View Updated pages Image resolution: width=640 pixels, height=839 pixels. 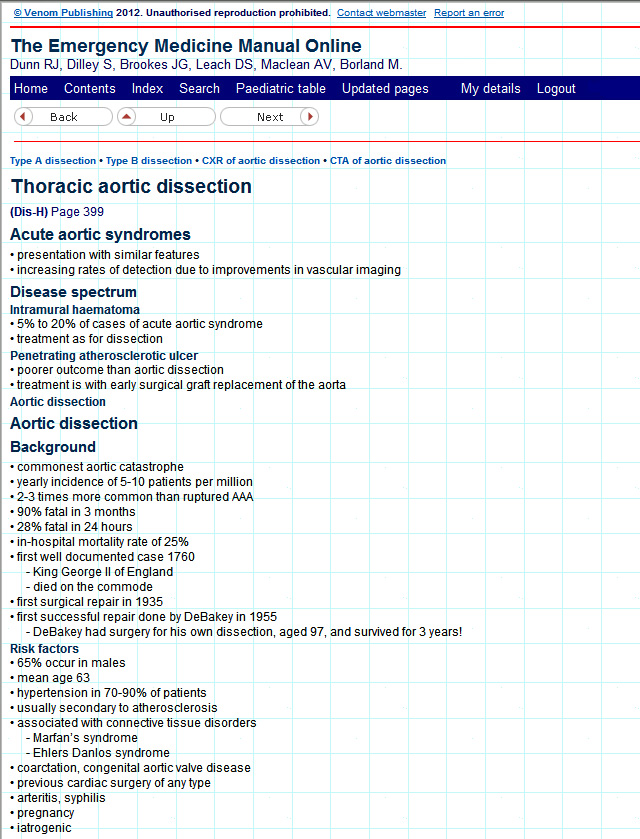coord(385,88)
